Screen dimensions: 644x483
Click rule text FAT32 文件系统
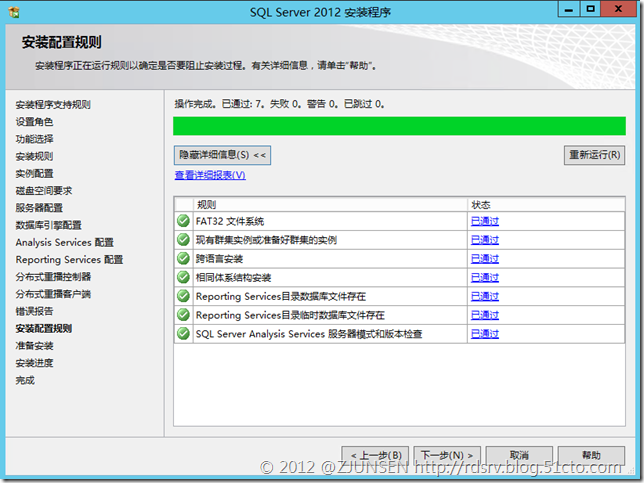click(x=230, y=221)
